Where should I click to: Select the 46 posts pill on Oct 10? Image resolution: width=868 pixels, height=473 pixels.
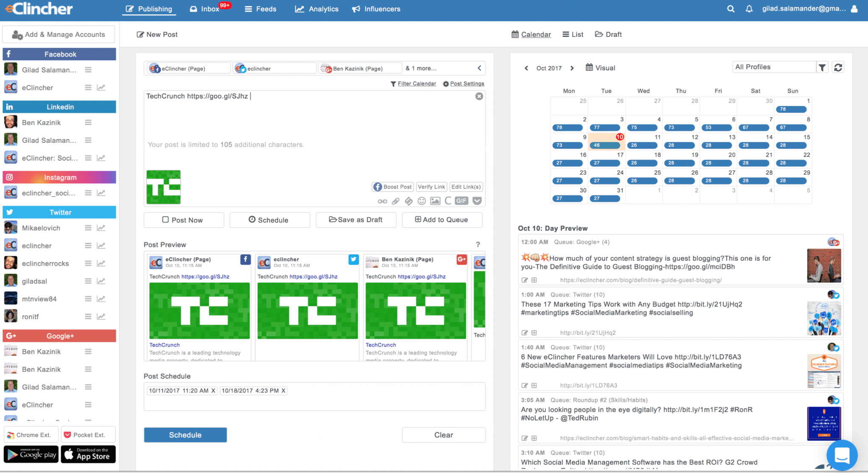point(605,145)
